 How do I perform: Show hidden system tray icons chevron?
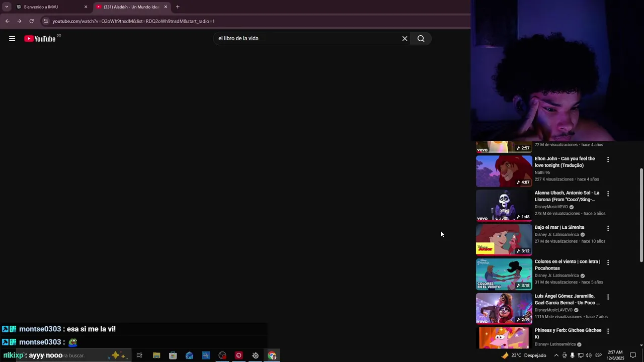[x=556, y=355]
